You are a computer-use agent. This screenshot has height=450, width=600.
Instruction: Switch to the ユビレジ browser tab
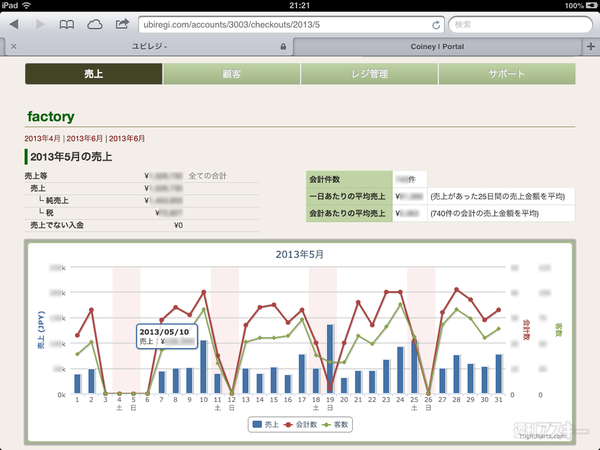(149, 46)
